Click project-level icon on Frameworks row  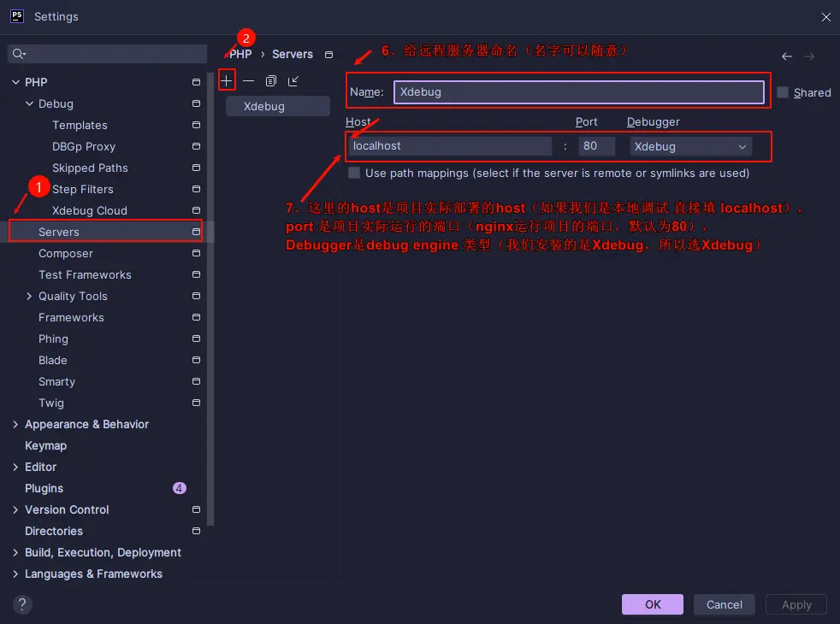196,317
